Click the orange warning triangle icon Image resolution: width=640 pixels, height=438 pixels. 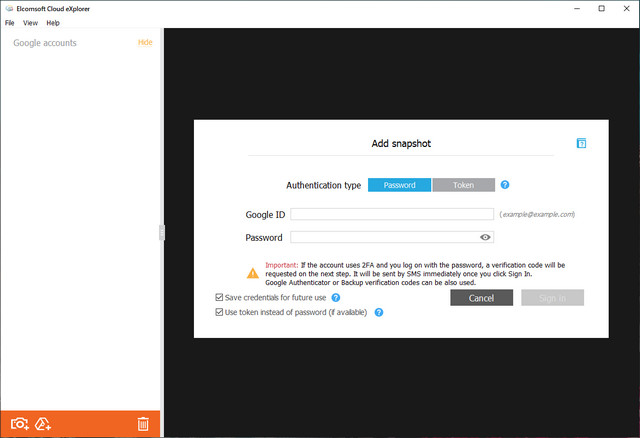(x=253, y=273)
